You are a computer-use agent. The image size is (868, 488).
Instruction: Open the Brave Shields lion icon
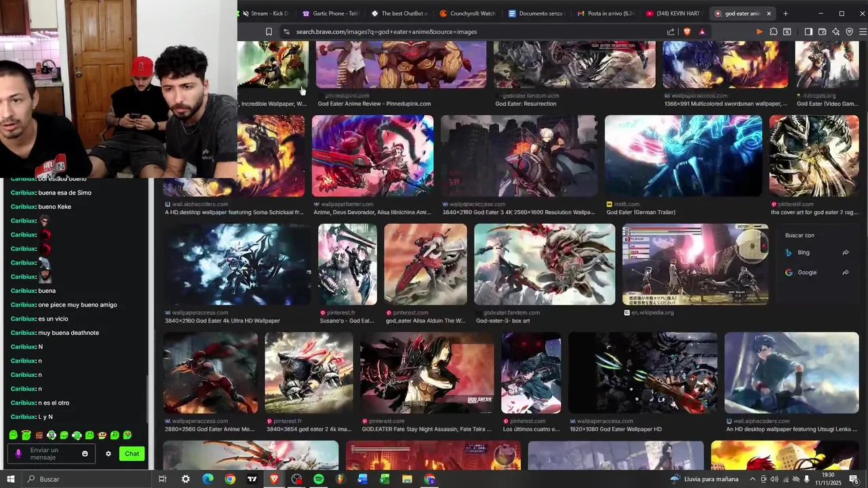click(687, 32)
